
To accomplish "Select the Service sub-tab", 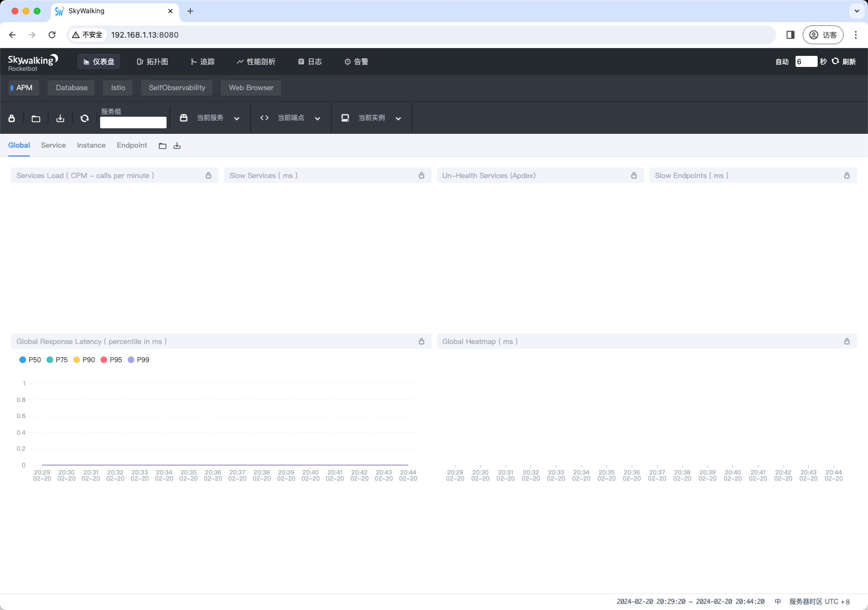I will point(53,145).
